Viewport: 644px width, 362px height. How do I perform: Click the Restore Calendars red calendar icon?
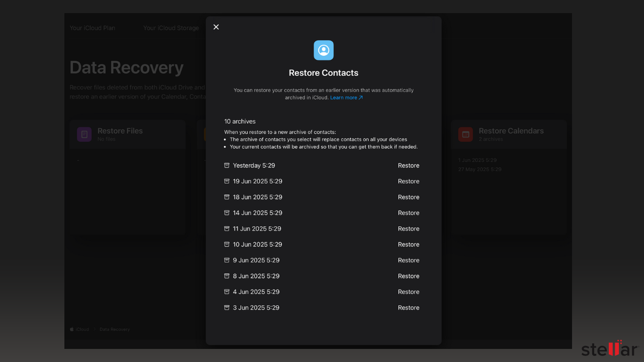tap(465, 134)
